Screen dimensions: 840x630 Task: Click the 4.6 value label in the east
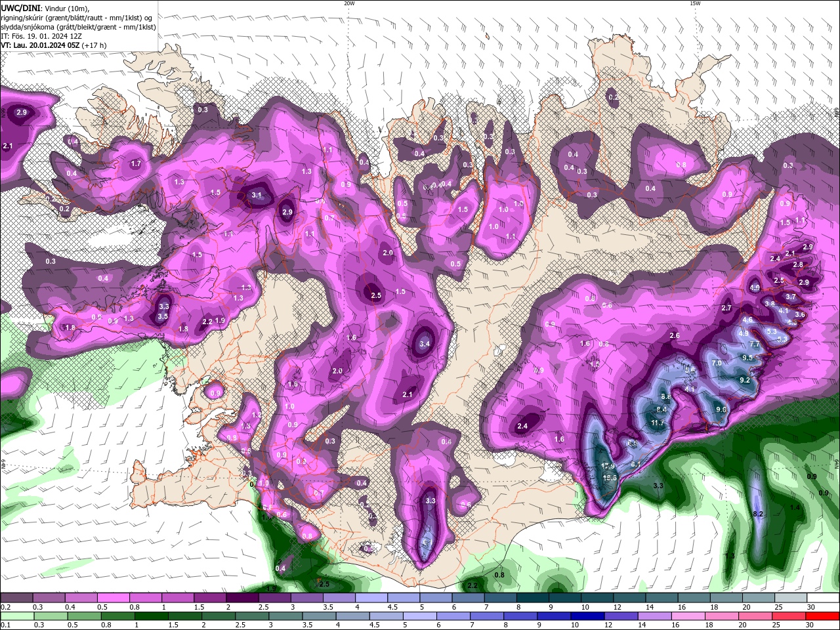tap(747, 320)
